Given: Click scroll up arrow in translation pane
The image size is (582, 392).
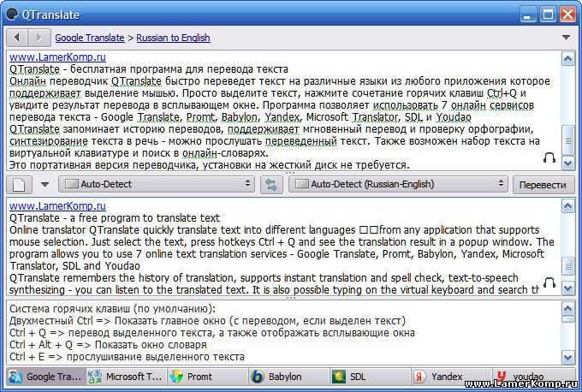Looking at the screenshot, I should 568,206.
